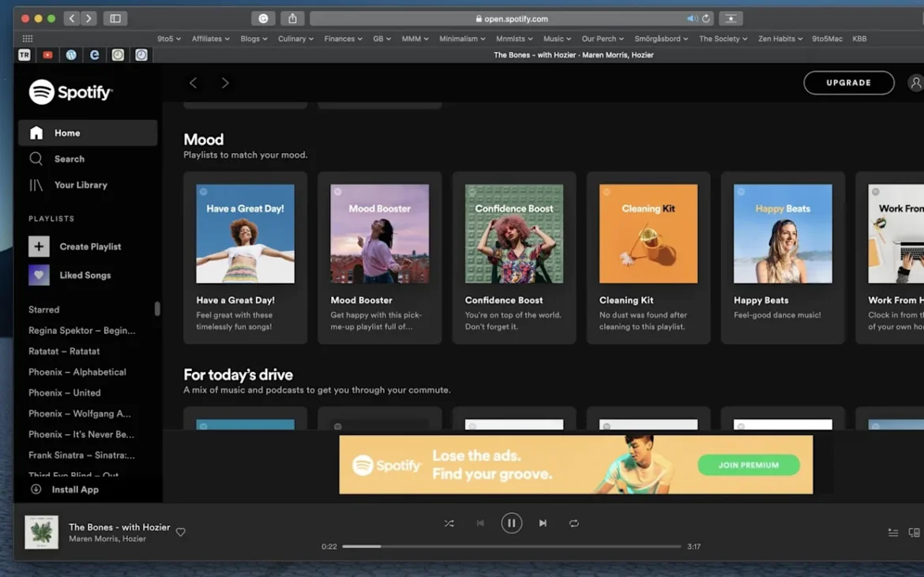Open the Zen Habits bookmark menu
924x577 pixels.
(x=780, y=38)
